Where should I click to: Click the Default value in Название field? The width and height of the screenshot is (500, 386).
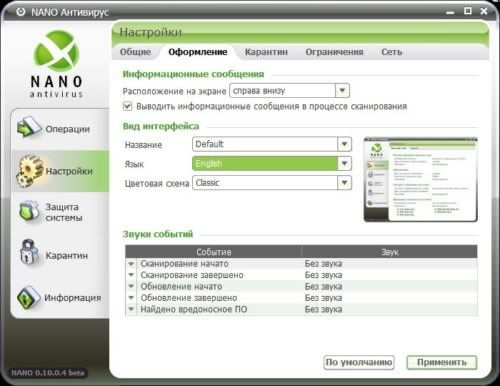point(210,144)
